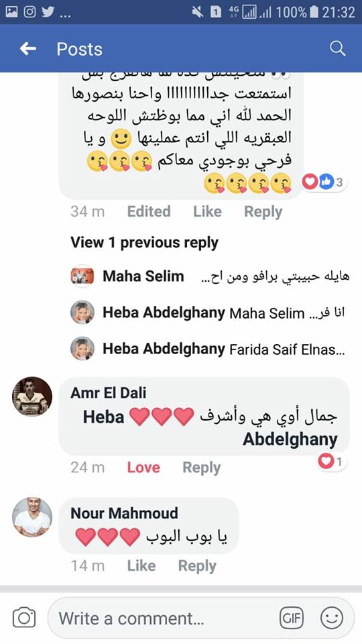Screen dimensions: 362x644
Task: Tap the camera icon to attach photo
Action: tap(24, 618)
